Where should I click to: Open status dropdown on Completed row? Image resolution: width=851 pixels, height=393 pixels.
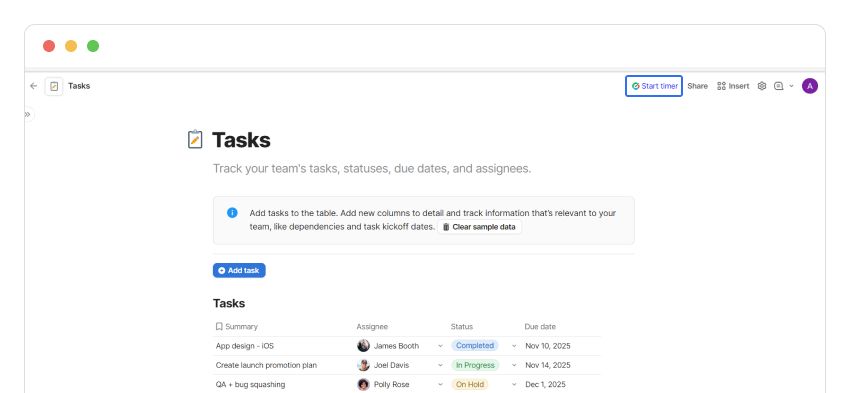pos(514,346)
